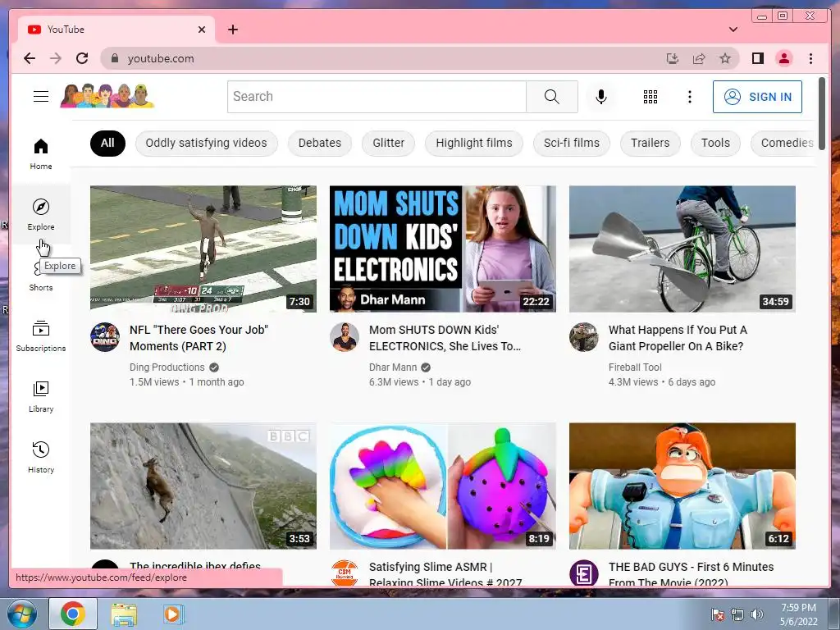Open Windows Explorer from taskbar
The height and width of the screenshot is (630, 840).
point(123,614)
